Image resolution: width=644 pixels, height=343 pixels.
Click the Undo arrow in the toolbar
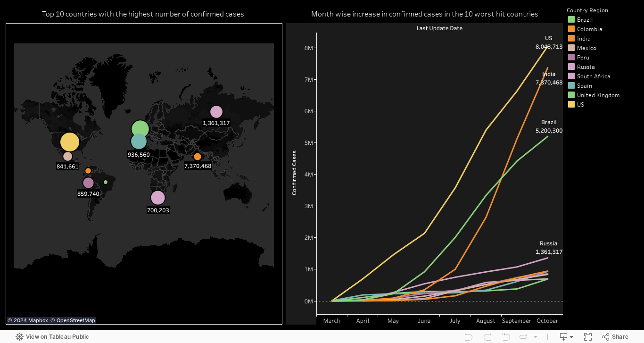468,337
